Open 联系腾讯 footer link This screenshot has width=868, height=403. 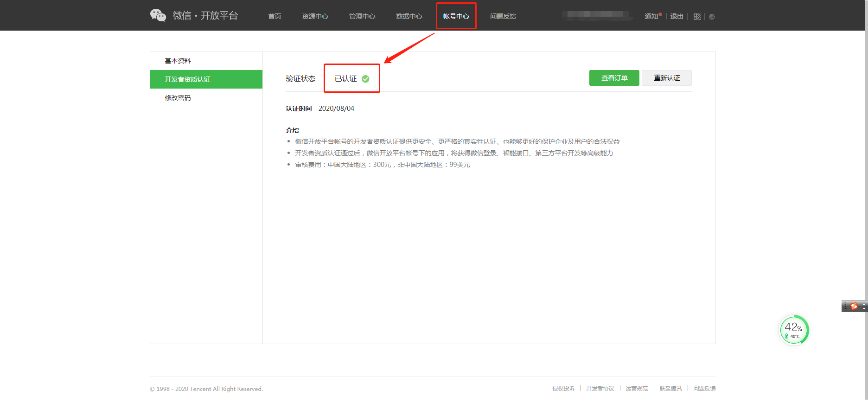tap(670, 389)
